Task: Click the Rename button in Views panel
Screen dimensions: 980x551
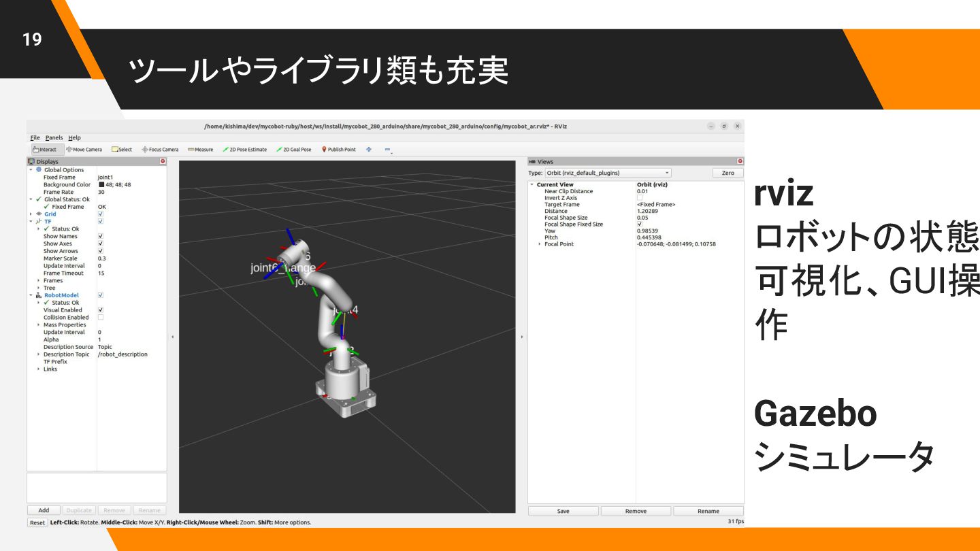Action: (708, 511)
